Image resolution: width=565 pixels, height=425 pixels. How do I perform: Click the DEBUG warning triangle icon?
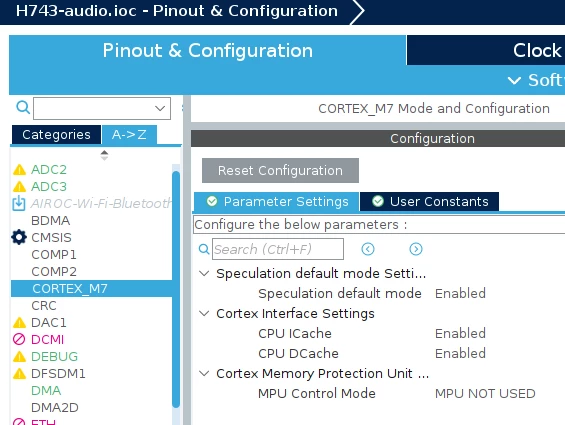coord(19,357)
